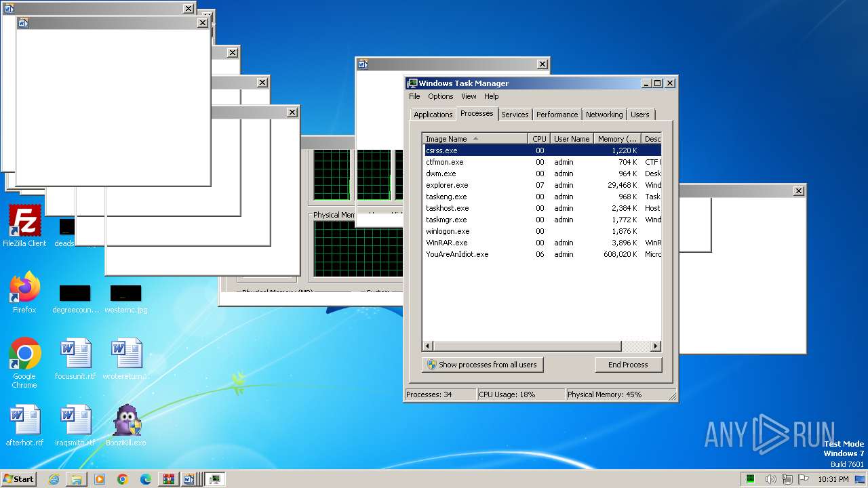868x488 pixels.
Task: Open Microsoft Edge from the taskbar
Action: 146,479
